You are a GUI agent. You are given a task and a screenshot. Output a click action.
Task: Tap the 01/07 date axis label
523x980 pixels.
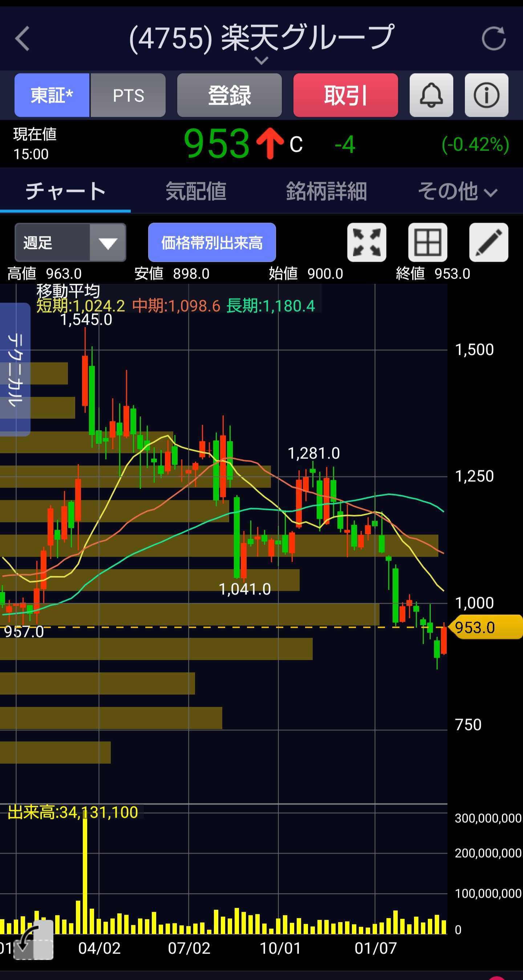pyautogui.click(x=376, y=948)
